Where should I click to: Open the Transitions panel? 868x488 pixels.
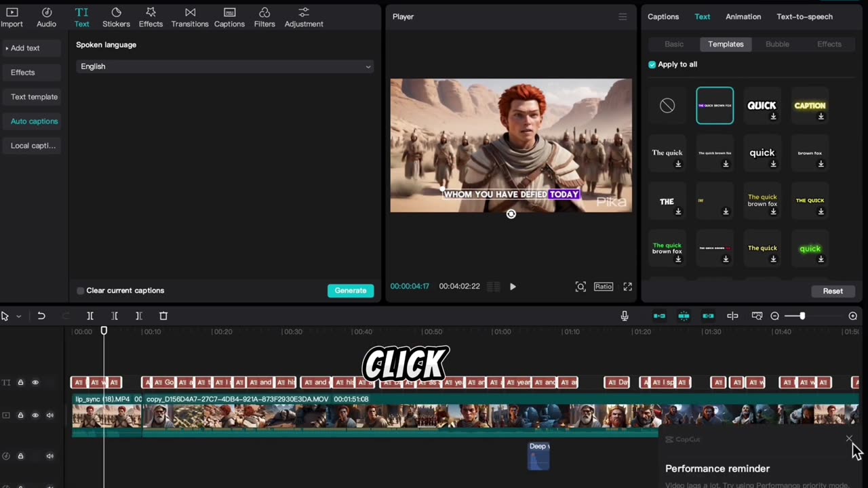[x=190, y=17]
